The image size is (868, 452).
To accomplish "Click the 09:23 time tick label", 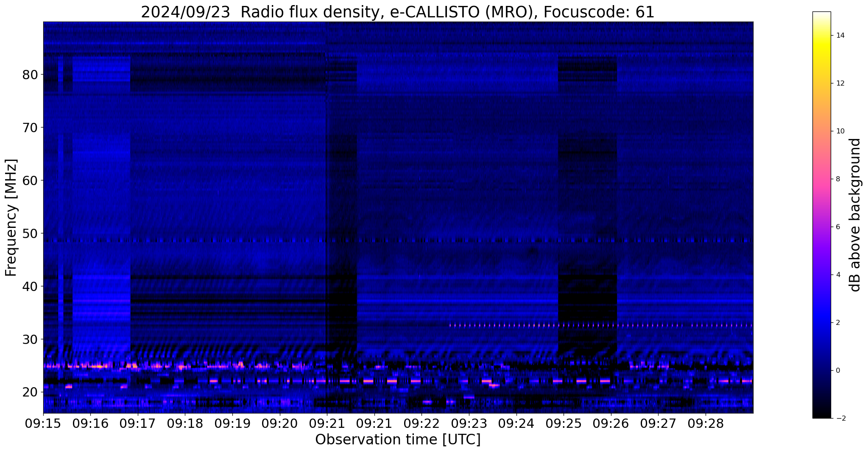I will [469, 424].
